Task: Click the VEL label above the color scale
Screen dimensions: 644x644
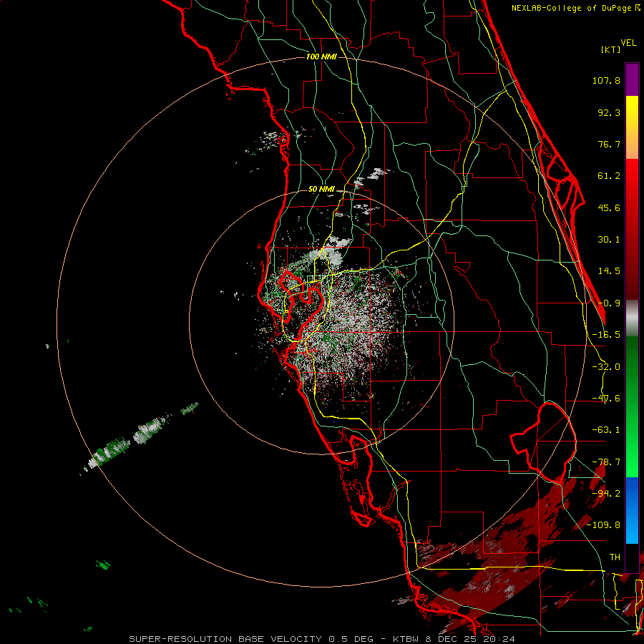Action: [x=628, y=43]
